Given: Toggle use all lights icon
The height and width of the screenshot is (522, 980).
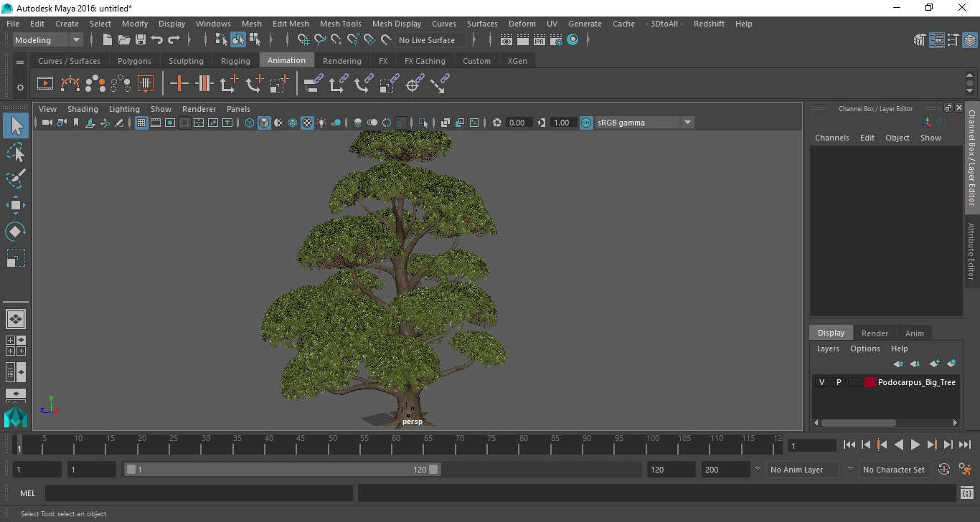Looking at the screenshot, I should tap(321, 123).
